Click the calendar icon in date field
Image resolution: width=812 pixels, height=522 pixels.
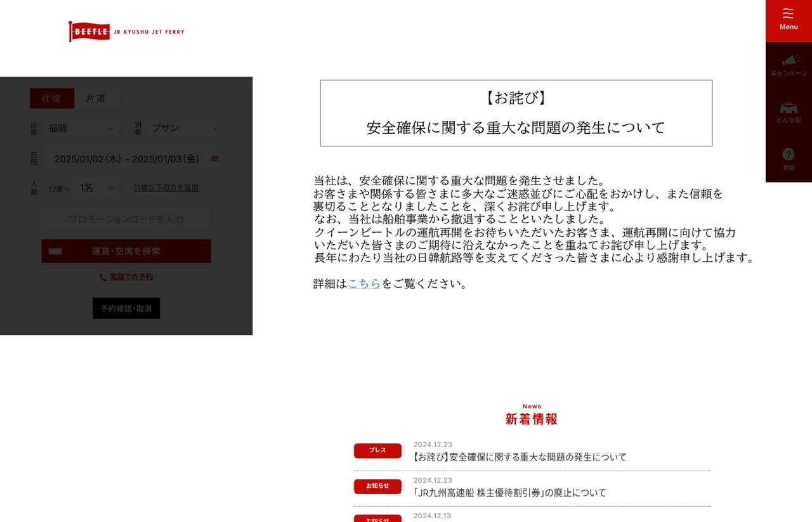(x=215, y=159)
